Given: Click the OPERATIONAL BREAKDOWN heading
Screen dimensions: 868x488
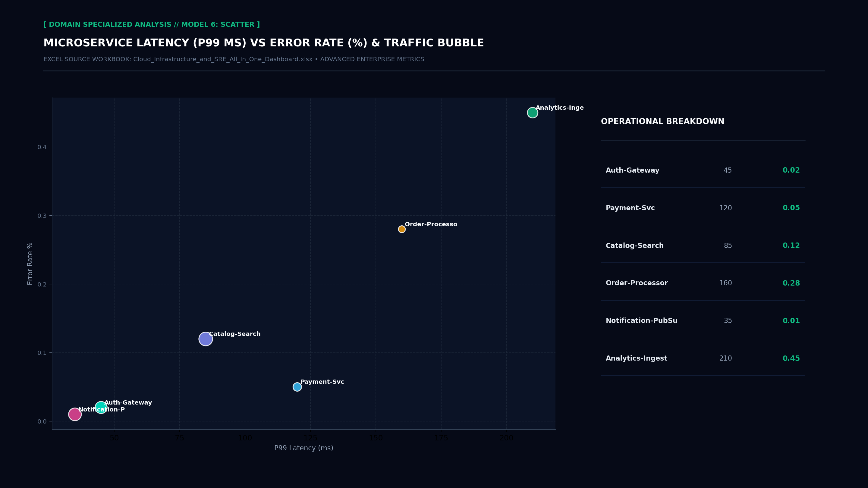Looking at the screenshot, I should pos(662,122).
